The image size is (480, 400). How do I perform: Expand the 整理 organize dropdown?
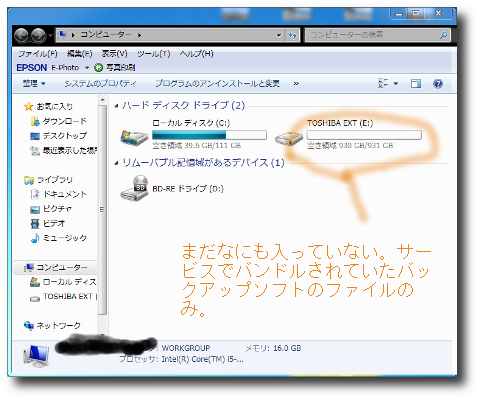[x=34, y=83]
